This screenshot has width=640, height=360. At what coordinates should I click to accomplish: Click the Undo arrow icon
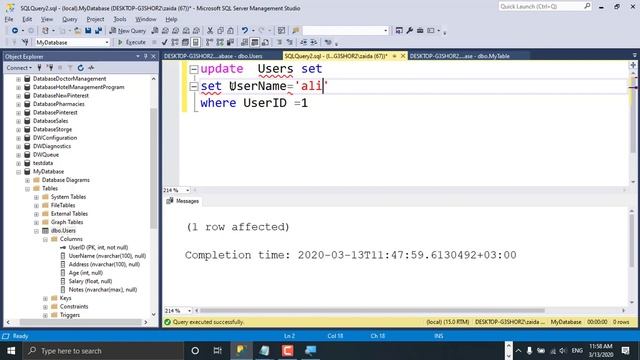tap(244, 31)
